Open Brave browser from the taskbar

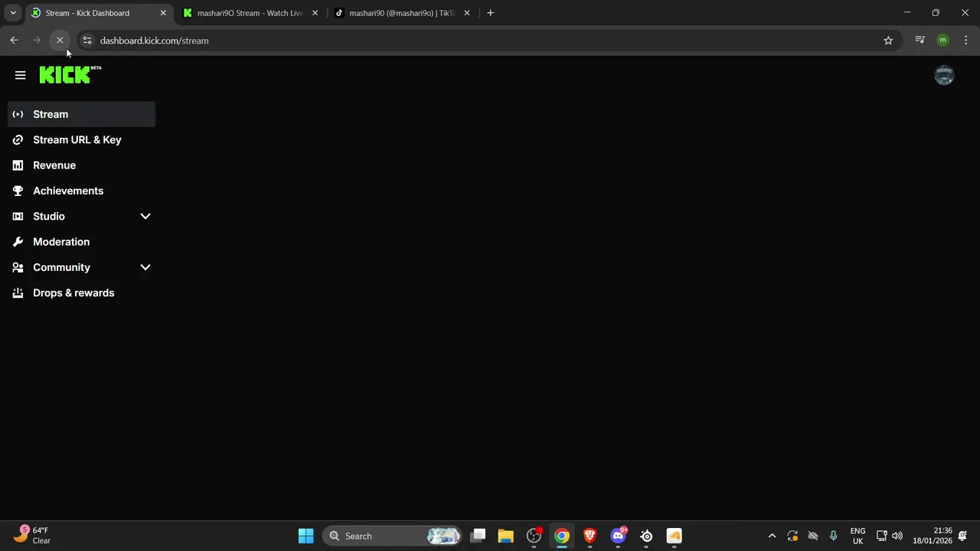590,536
